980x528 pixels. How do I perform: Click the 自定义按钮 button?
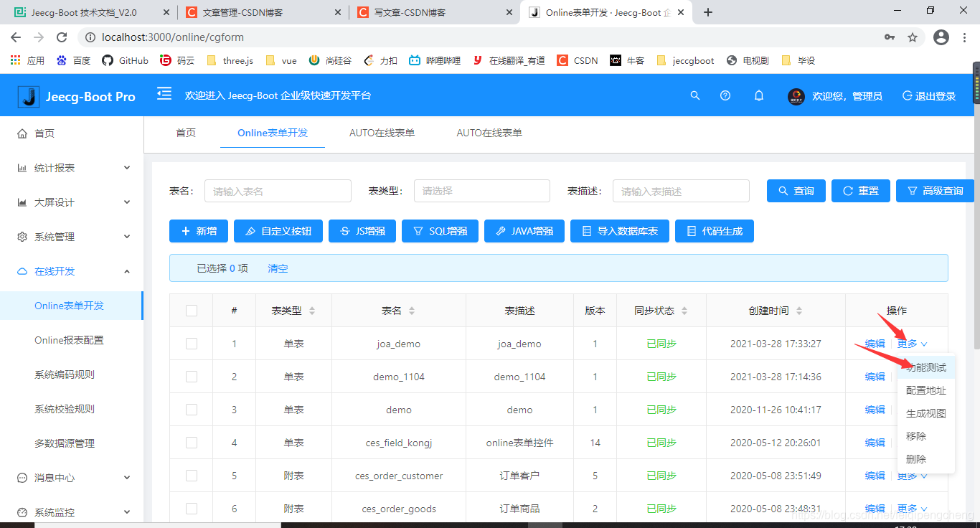point(278,231)
